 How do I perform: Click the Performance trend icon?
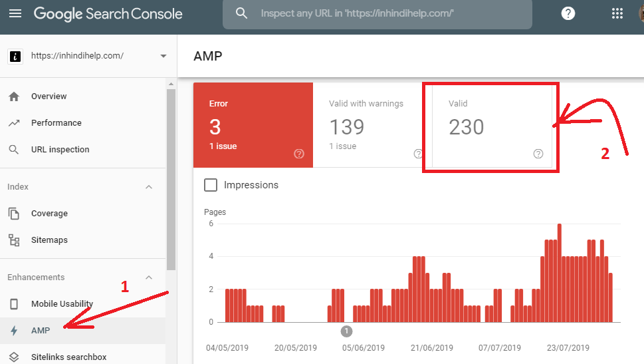click(x=14, y=123)
